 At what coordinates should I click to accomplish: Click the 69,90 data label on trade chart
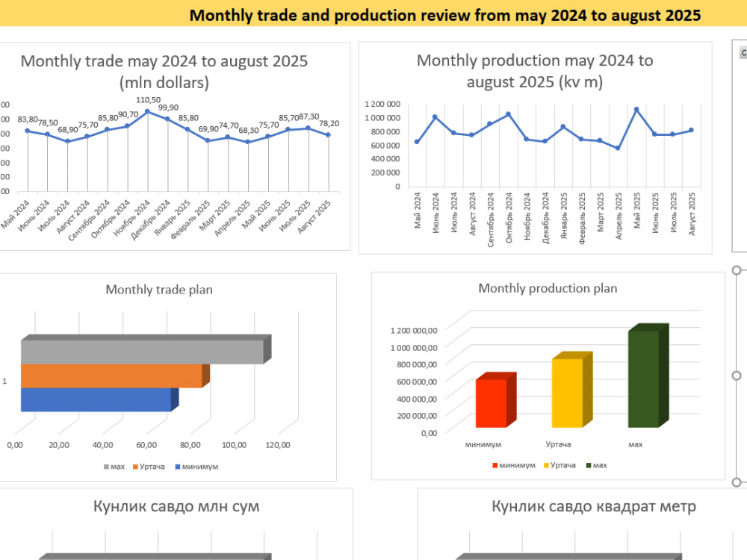[208, 129]
